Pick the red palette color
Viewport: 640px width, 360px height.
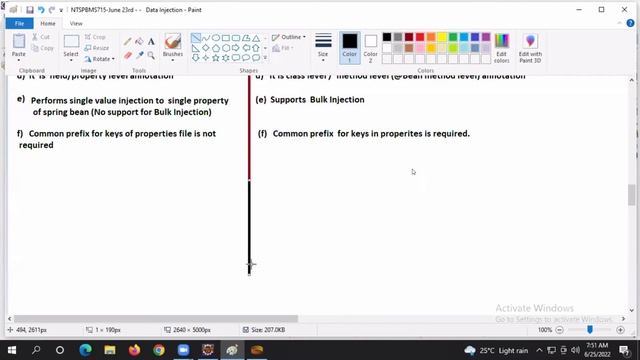point(420,37)
